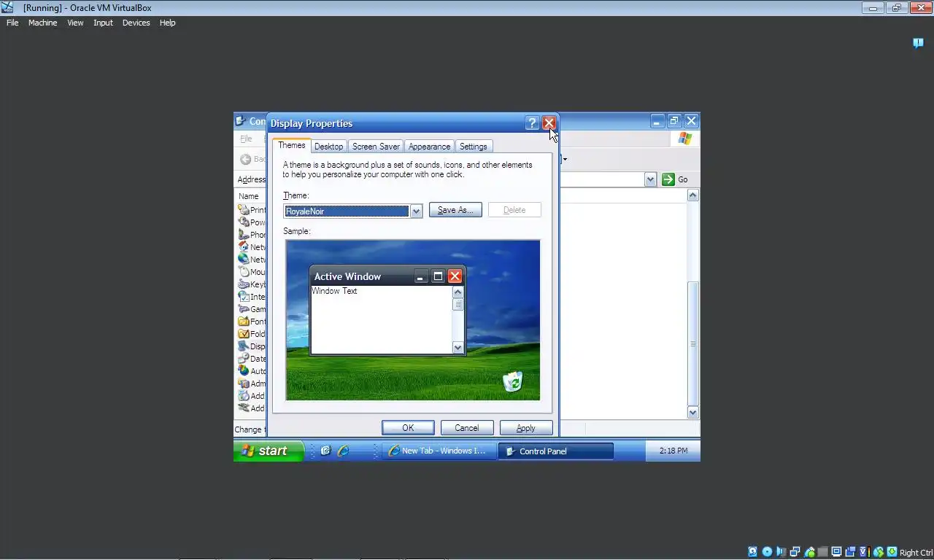Select the Display icon in Control Panel list
This screenshot has width=934, height=560.
pyautogui.click(x=244, y=346)
